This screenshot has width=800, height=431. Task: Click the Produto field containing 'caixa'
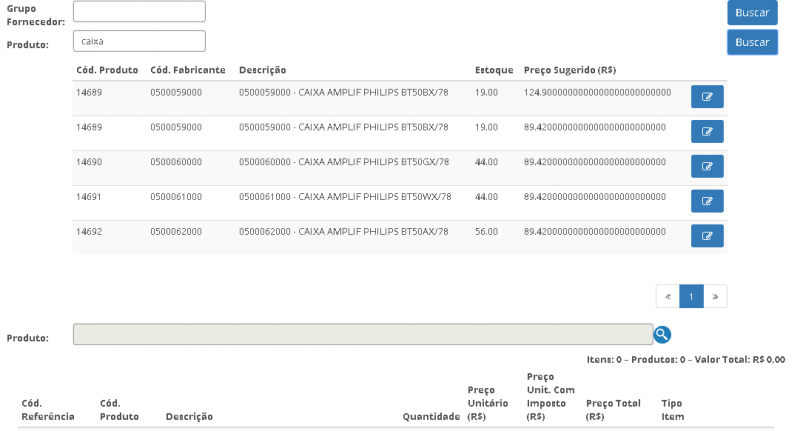pyautogui.click(x=139, y=42)
